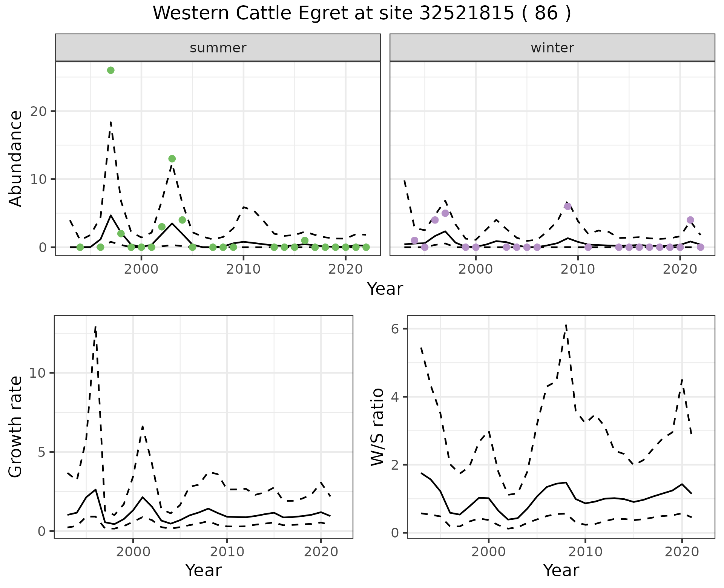This screenshot has height=588, width=724.
Task: Click Year label beneath the Growth rate plot
Action: pyautogui.click(x=203, y=571)
